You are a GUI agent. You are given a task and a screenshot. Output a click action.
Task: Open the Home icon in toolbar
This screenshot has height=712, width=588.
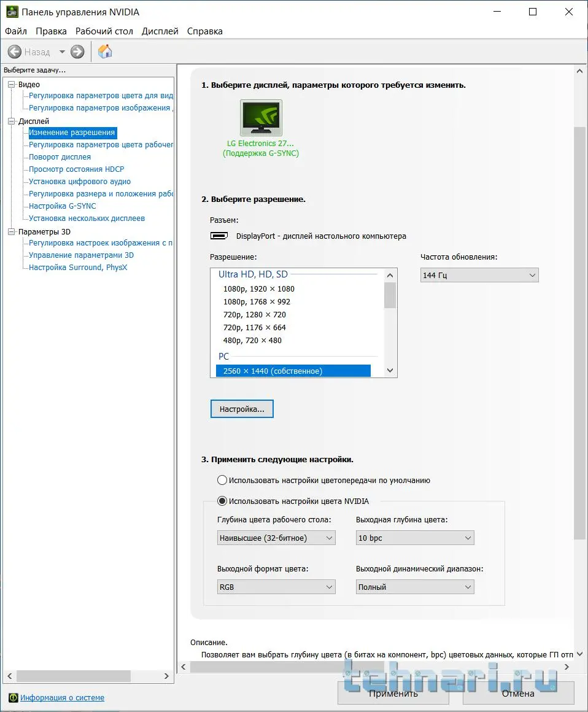(105, 52)
